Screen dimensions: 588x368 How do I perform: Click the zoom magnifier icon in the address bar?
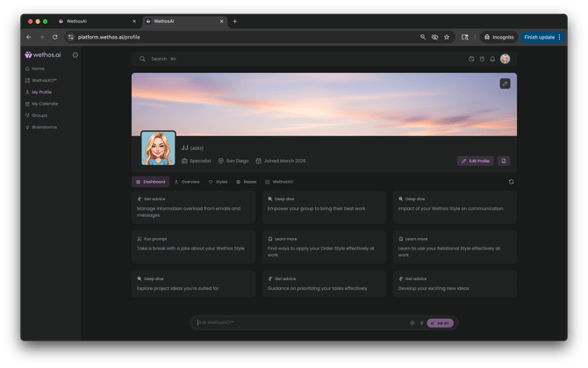pos(423,37)
